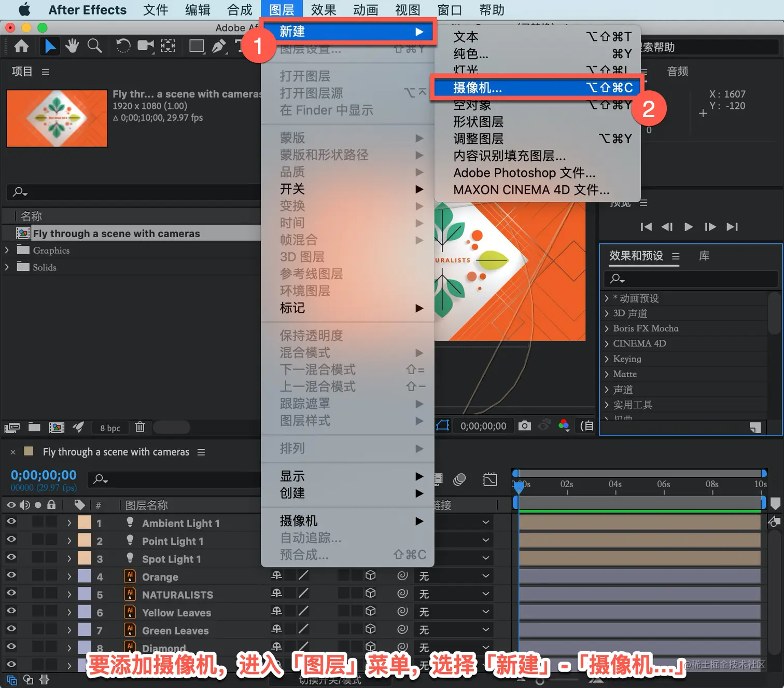Open project flowchart icon in Project panel
The height and width of the screenshot is (688, 784).
tap(78, 427)
